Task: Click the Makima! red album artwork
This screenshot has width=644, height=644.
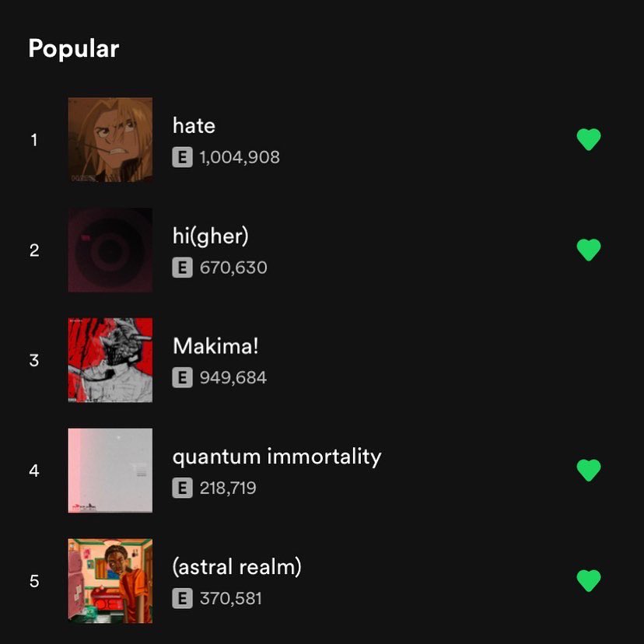Action: point(110,360)
